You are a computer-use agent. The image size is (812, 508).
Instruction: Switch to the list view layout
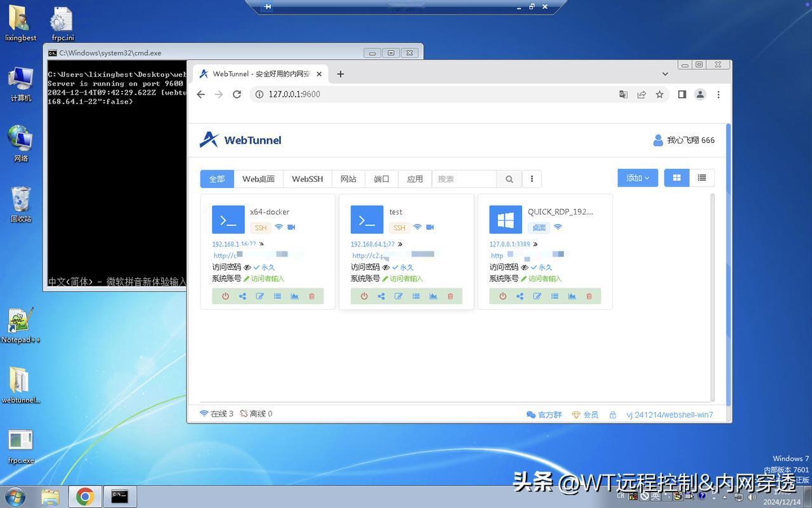click(x=702, y=178)
